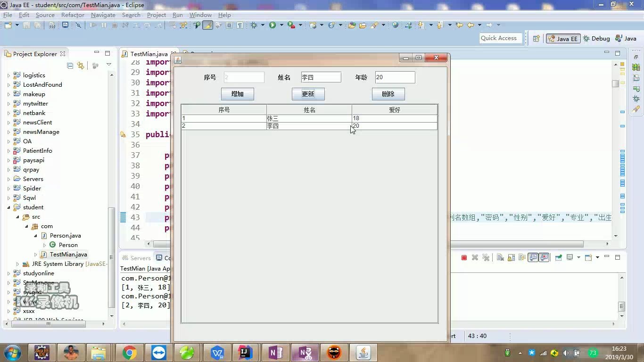644x362 pixels.
Task: Switch to the Java EE perspective tab
Action: pos(563,38)
